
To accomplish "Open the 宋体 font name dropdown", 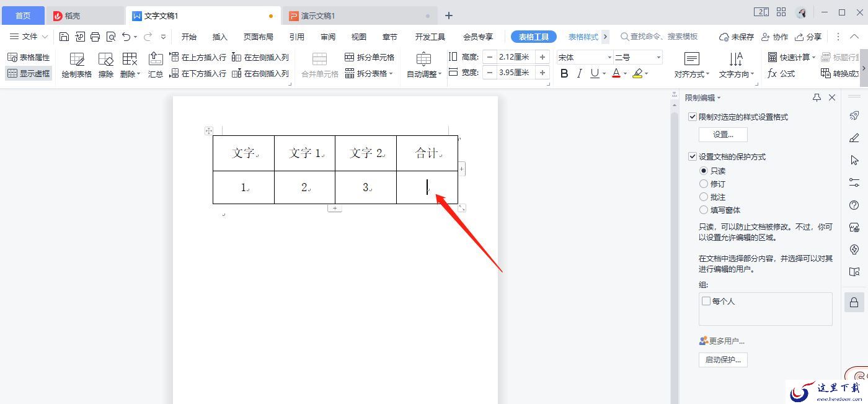I will (609, 57).
